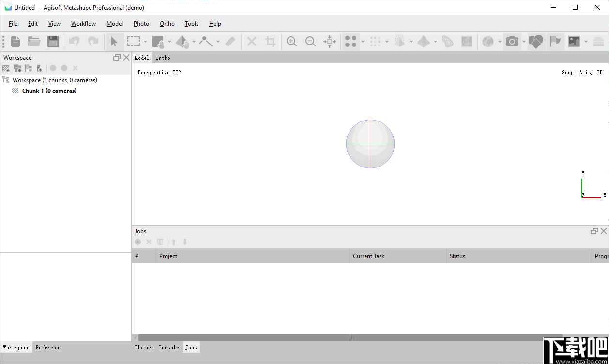Click the Capture Screenshot camera icon
The width and height of the screenshot is (609, 364).
point(512,42)
